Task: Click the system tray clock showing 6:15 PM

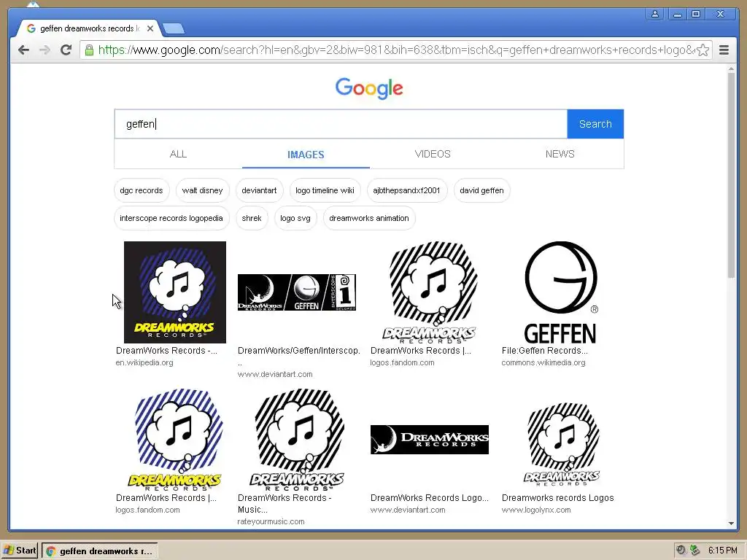Action: coord(723,551)
